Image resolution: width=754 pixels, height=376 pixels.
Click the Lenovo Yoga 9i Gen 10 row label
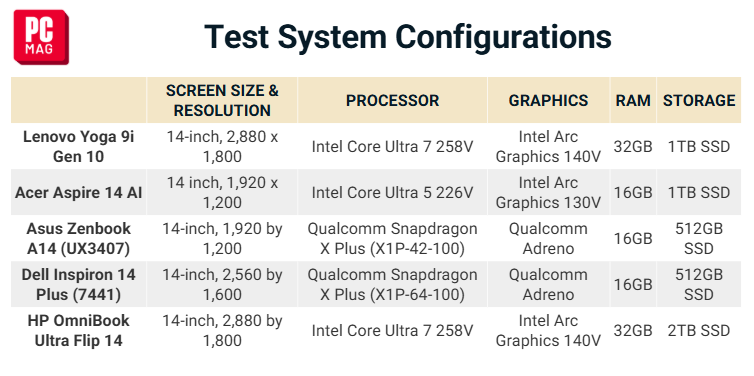78,146
